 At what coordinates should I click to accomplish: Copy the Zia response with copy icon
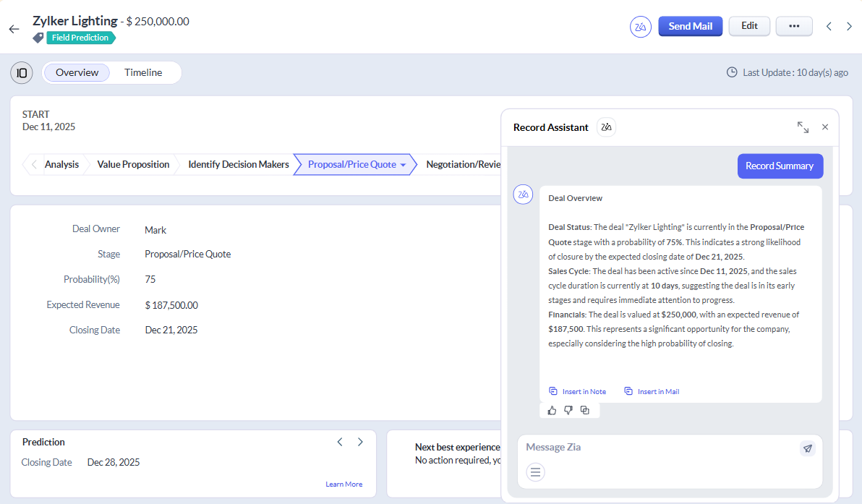point(585,410)
